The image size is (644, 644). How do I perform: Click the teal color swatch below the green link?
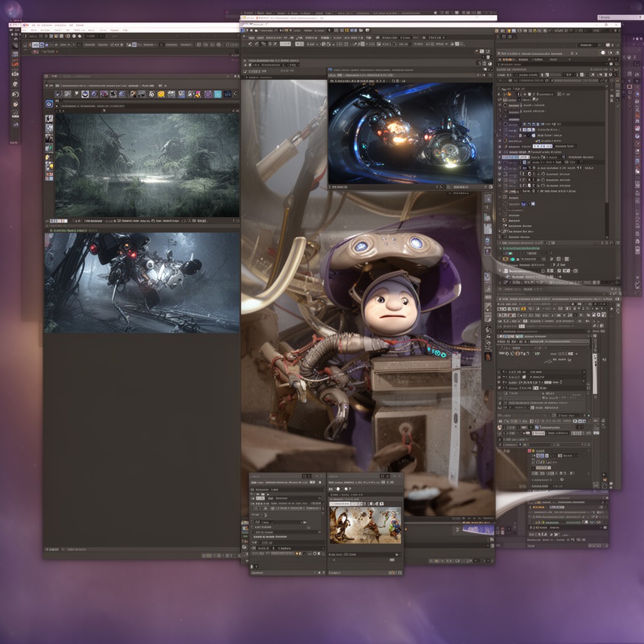(x=512, y=259)
